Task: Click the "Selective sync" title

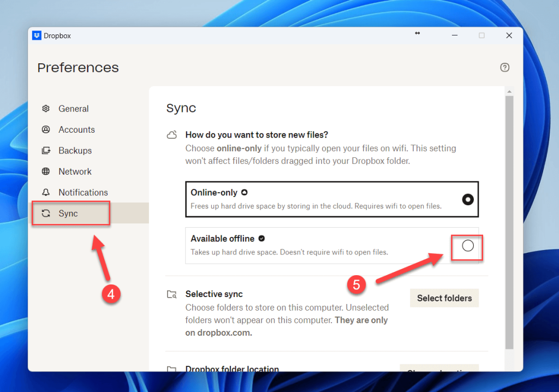Action: 214,294
